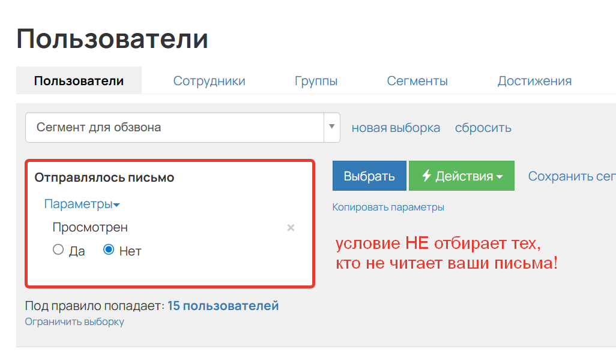616x364 pixels.
Task: Click Копировать параметры link
Action: (388, 207)
